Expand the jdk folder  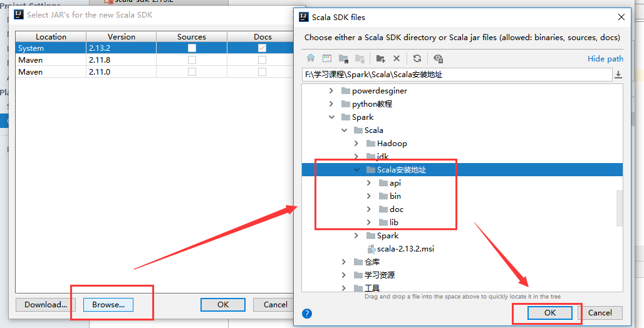pos(356,157)
